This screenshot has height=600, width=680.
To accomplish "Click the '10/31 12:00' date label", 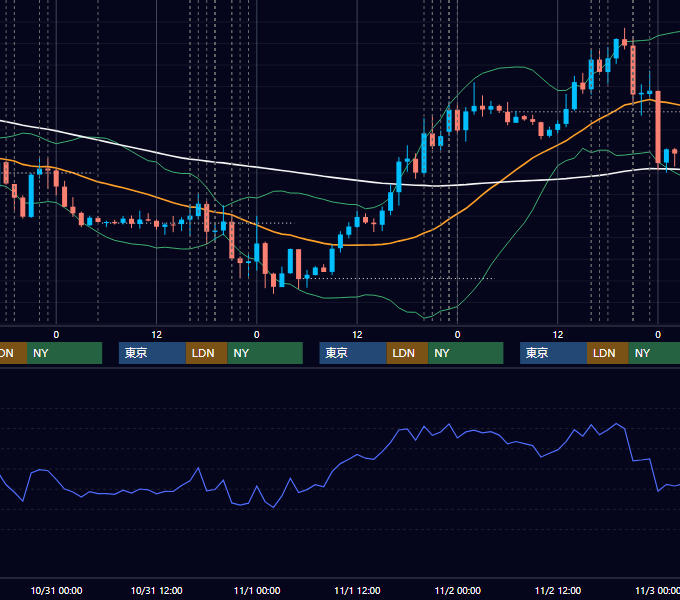I will [x=157, y=590].
